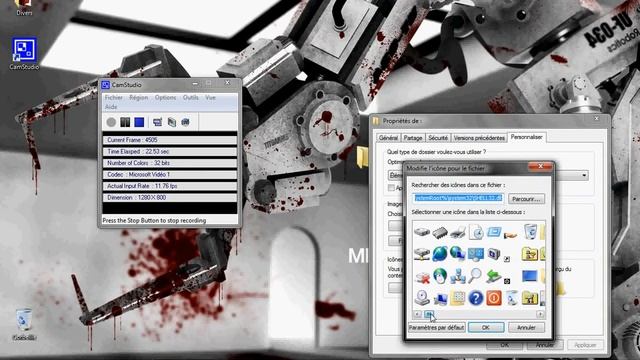Screen dimensions: 640x360
Task: Select the globe with monitor icon
Action: (458, 254)
